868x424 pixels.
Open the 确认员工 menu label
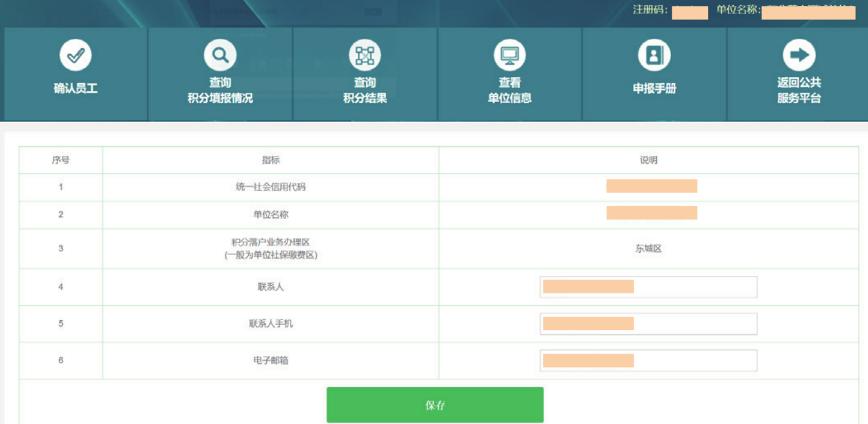(x=76, y=89)
